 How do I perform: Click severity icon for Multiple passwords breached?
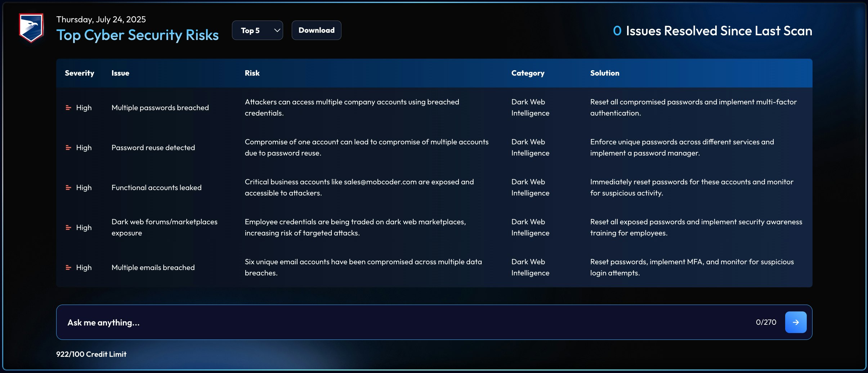point(68,108)
